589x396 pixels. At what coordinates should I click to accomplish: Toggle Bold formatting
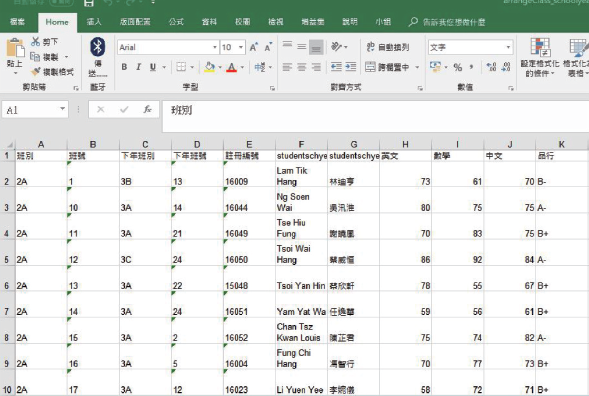pos(124,67)
